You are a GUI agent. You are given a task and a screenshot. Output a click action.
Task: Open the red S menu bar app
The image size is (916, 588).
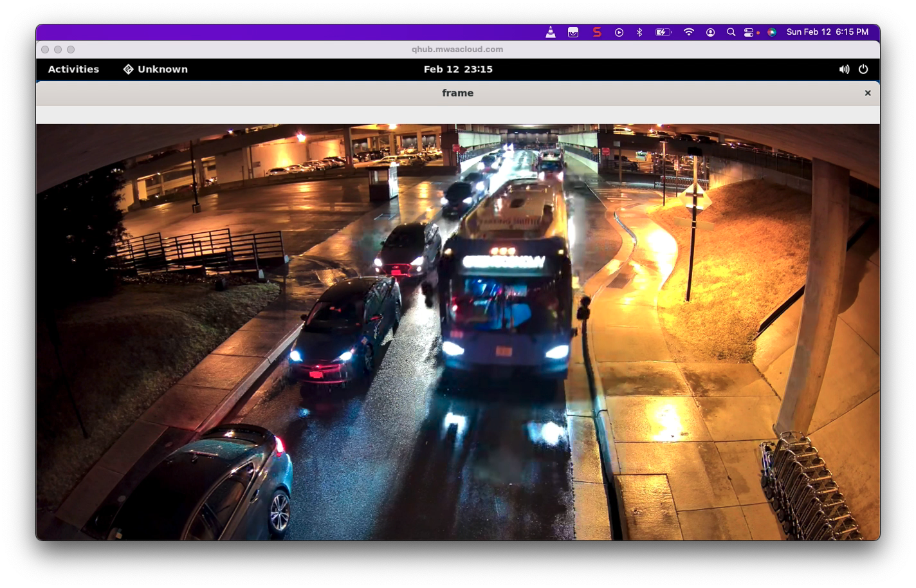coord(597,32)
